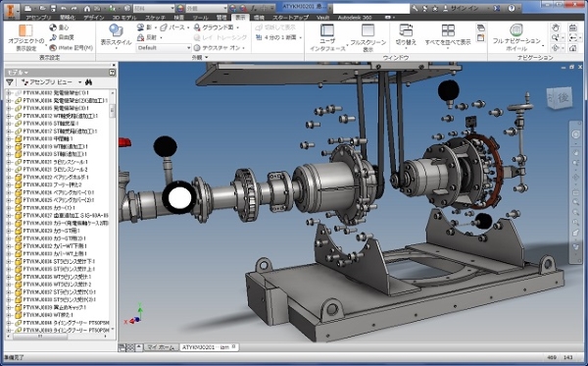Click the フルスクリーン表示 full screen icon
Viewport: 588px width, 366px height.
[x=367, y=30]
